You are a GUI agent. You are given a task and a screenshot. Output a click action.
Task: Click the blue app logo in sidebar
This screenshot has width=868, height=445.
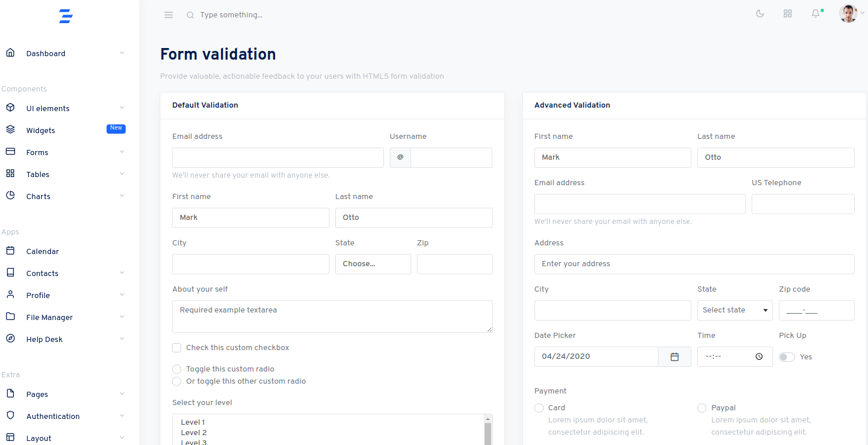click(66, 16)
